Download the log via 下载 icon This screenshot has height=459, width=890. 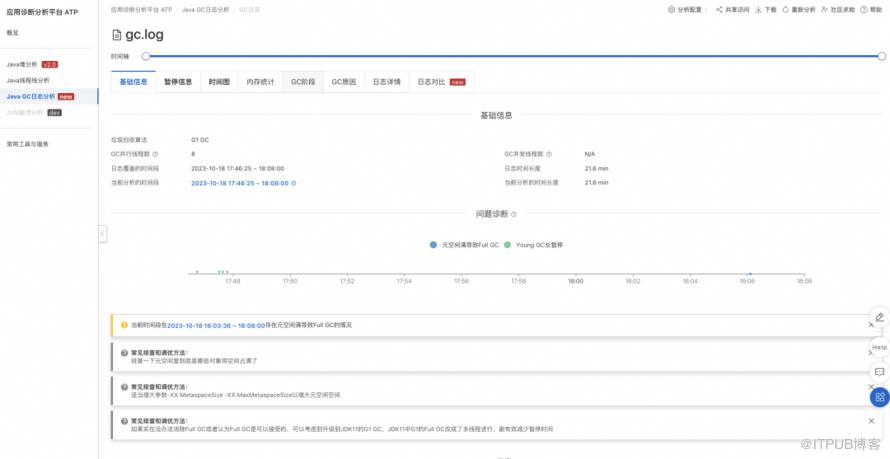(758, 10)
